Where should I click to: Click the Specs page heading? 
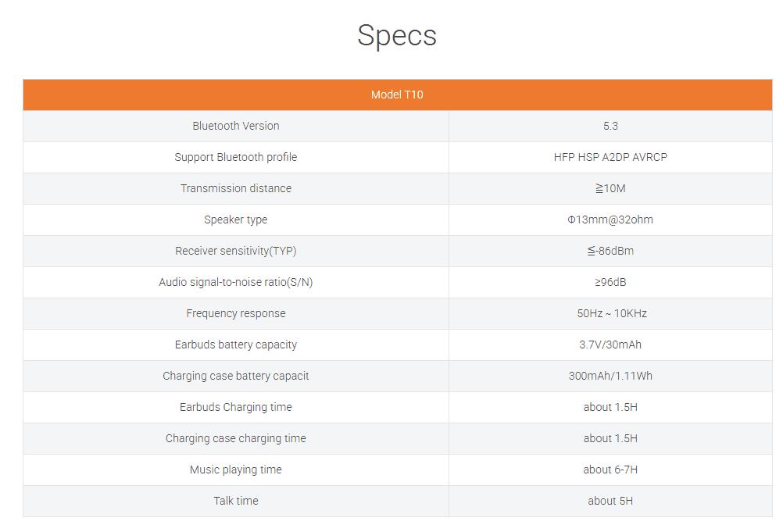(x=397, y=36)
